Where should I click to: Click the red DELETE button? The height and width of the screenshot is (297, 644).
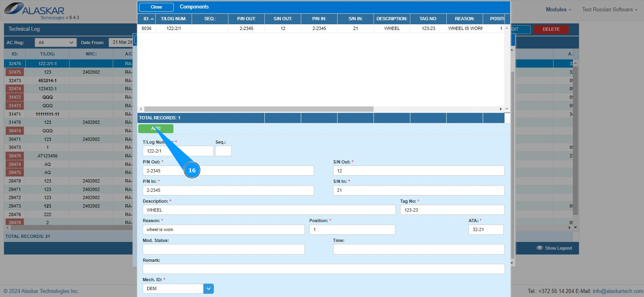551,29
